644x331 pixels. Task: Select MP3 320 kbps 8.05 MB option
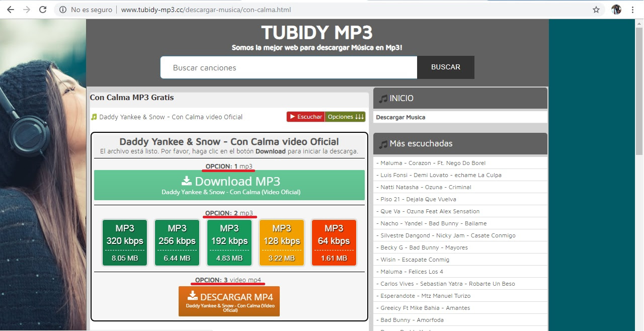point(125,242)
